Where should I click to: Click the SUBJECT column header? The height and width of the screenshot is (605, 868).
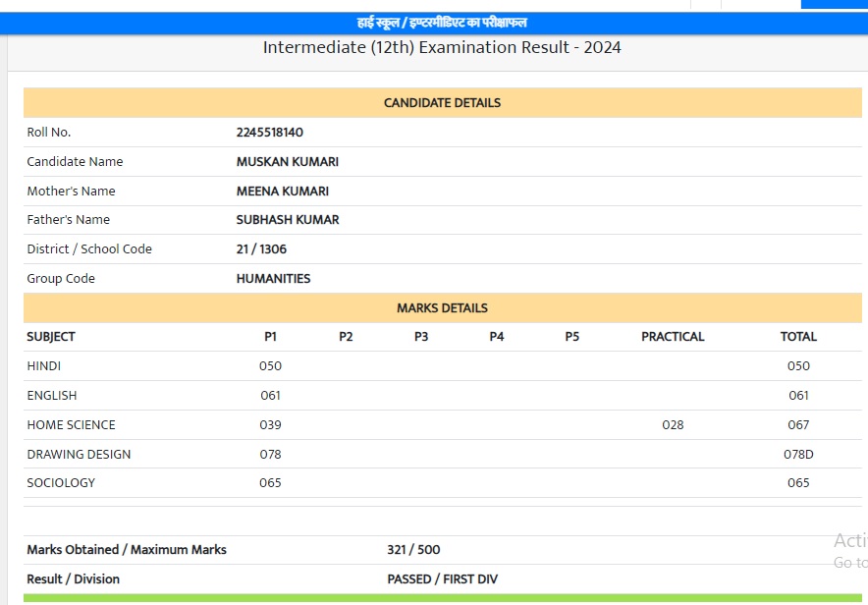[x=51, y=337]
